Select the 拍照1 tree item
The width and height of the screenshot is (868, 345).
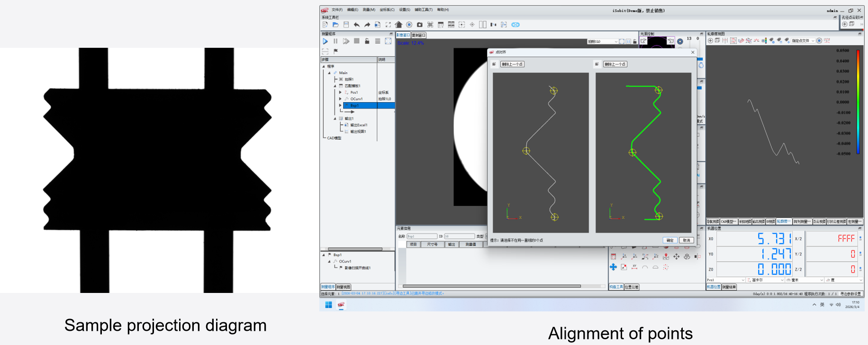tap(349, 79)
